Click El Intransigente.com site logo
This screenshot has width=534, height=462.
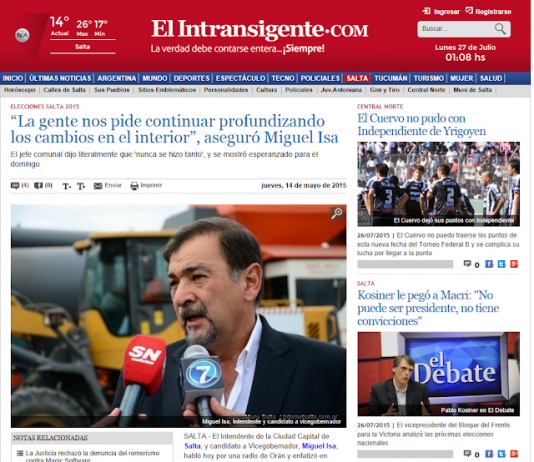pyautogui.click(x=260, y=29)
